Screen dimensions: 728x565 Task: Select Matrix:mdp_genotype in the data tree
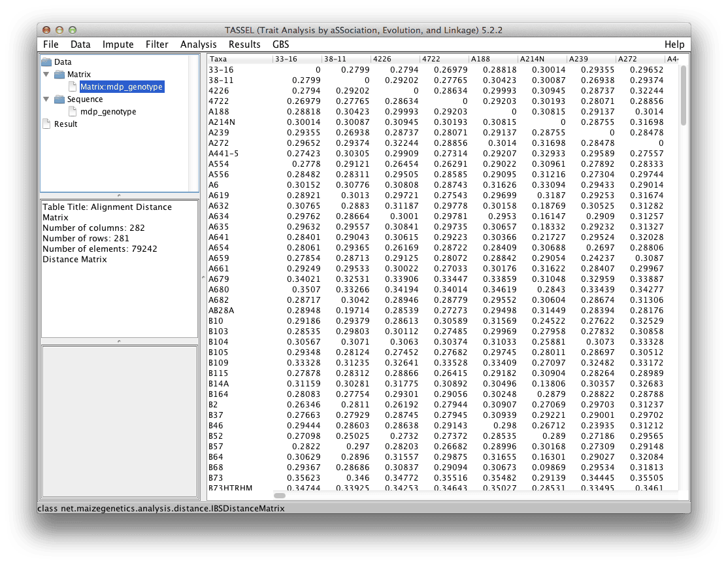tap(122, 86)
